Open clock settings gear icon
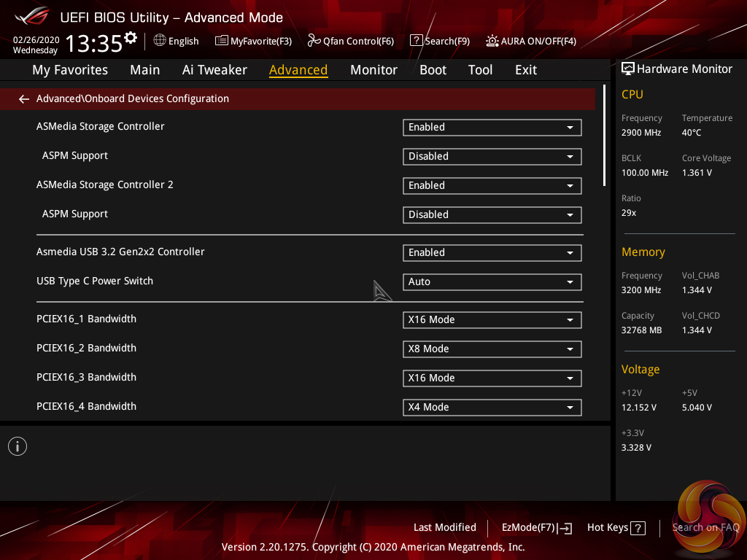 131,38
